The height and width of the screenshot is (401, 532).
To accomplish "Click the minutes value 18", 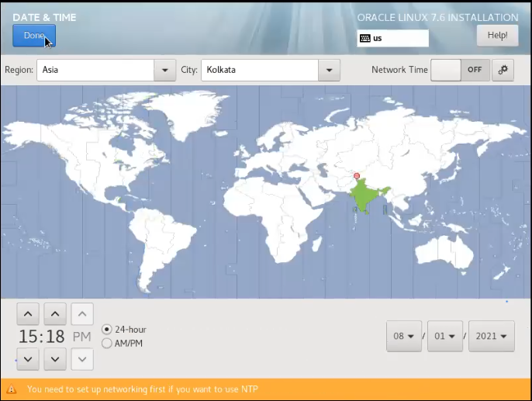I will 55,337.
